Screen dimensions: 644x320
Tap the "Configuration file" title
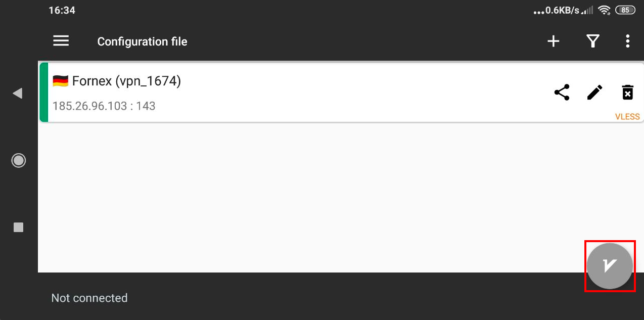tap(142, 41)
